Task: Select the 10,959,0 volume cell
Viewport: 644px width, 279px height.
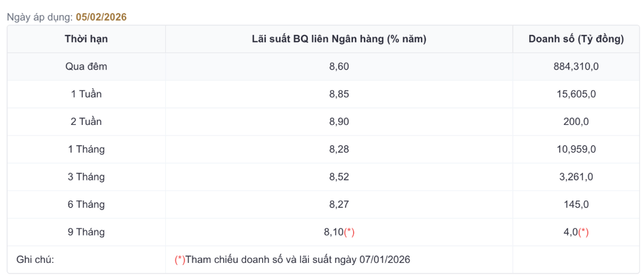Action: coord(576,150)
